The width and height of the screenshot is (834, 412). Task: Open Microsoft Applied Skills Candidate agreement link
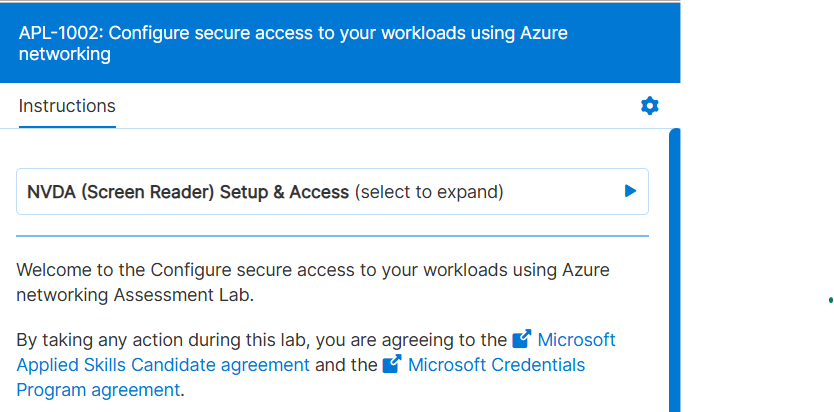click(x=577, y=340)
